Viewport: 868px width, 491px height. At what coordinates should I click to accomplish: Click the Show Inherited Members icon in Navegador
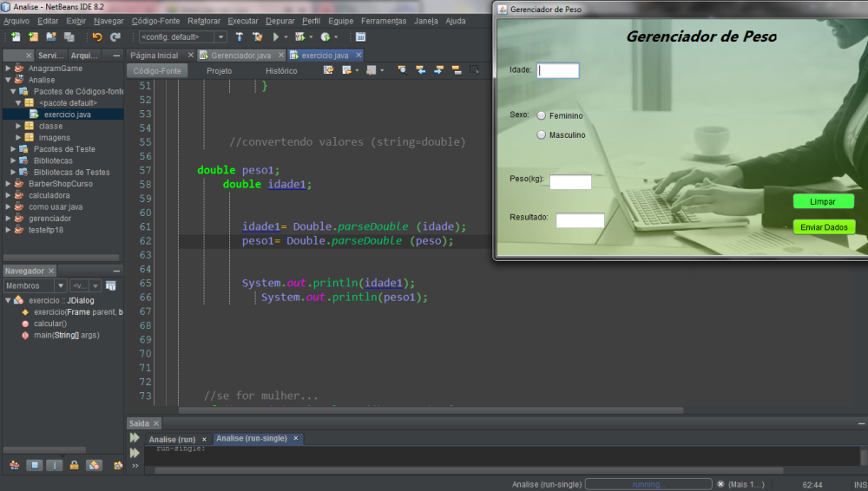15,466
